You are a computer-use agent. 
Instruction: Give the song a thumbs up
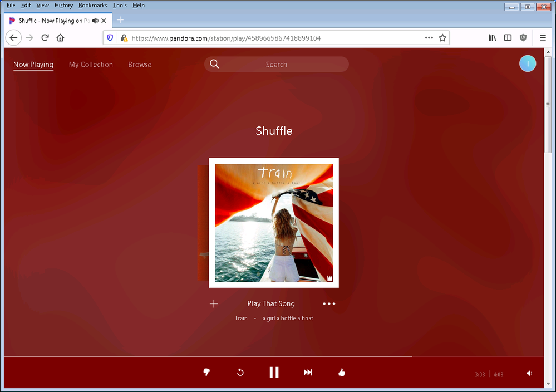pyautogui.click(x=342, y=373)
